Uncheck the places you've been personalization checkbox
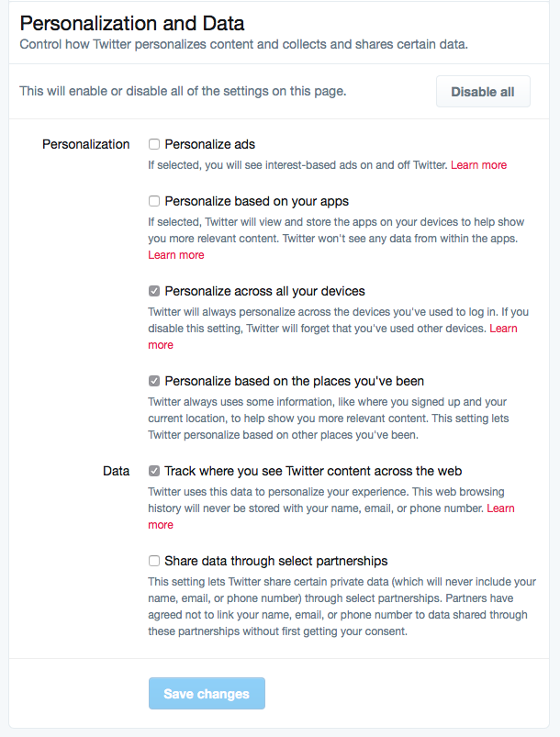The image size is (560, 737). 154,381
